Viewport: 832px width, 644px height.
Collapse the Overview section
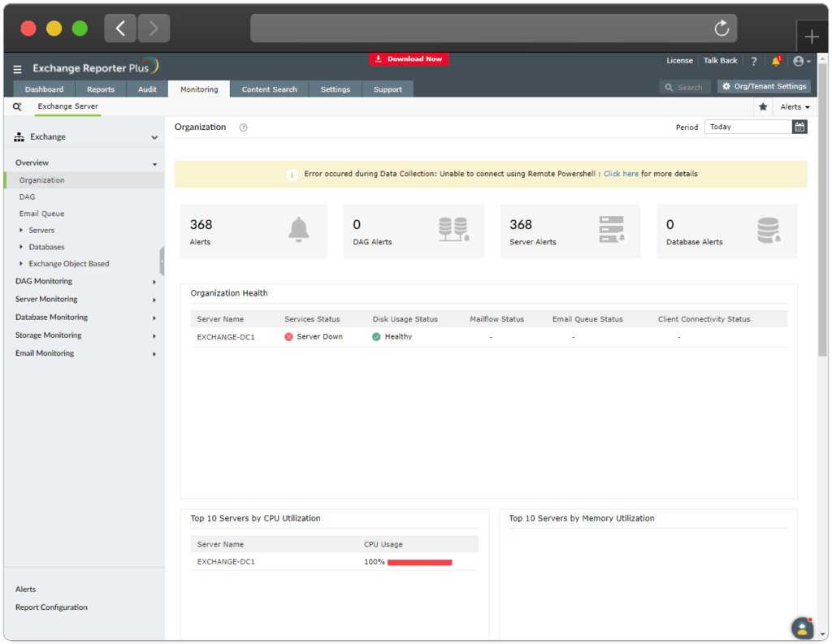[x=155, y=164]
